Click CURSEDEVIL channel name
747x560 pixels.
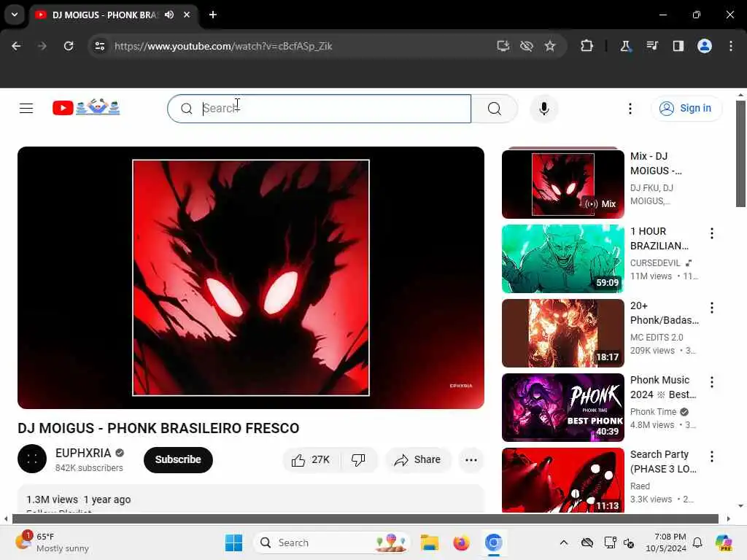[655, 262]
